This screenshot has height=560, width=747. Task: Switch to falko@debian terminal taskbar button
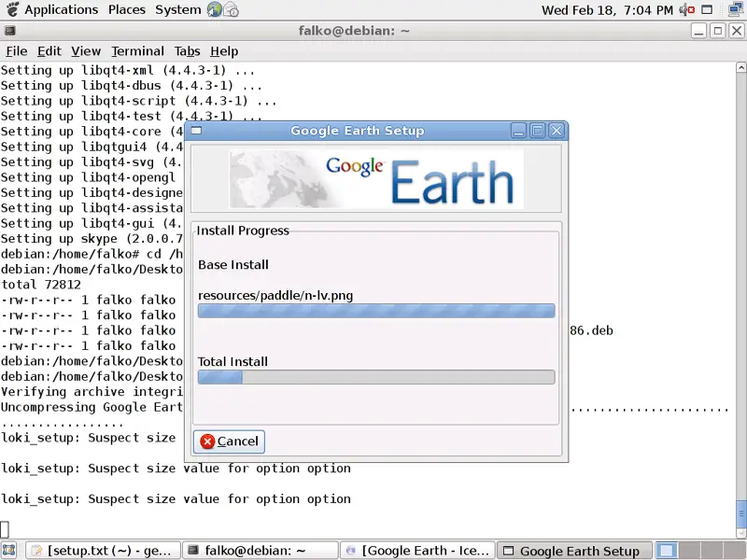261,551
